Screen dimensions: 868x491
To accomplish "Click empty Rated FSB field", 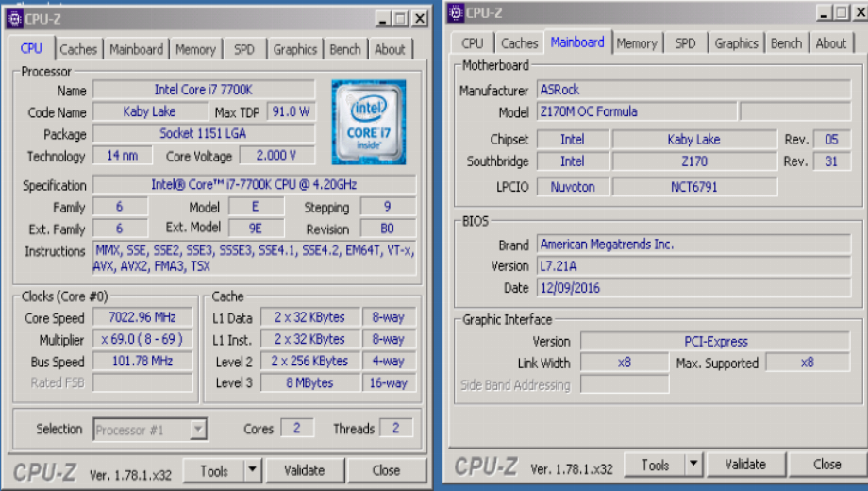I will pos(142,383).
